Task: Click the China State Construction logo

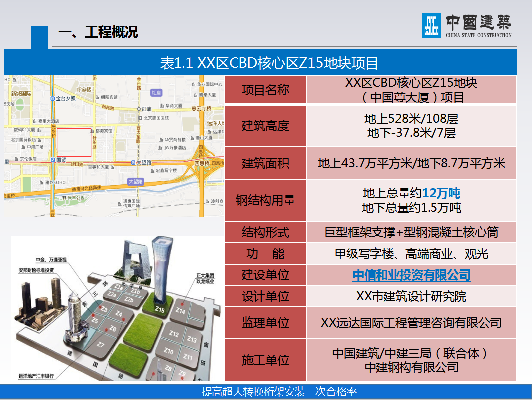Action: tap(467, 26)
